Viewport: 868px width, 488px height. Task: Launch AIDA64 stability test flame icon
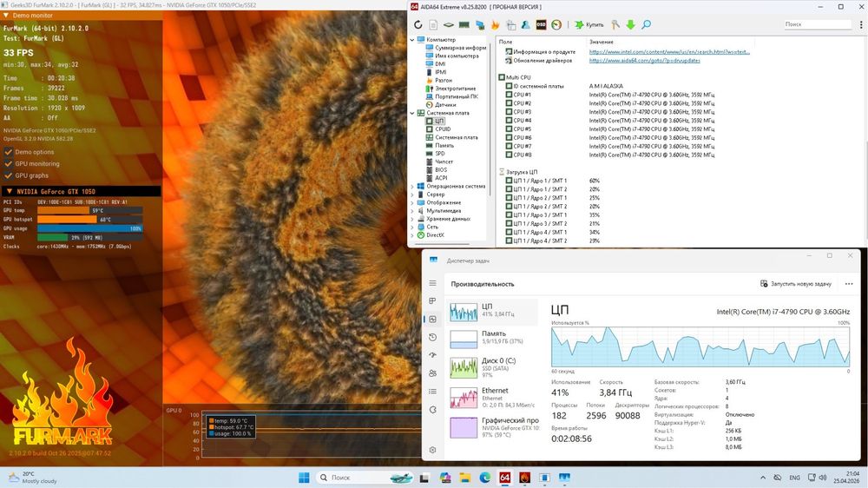496,24
